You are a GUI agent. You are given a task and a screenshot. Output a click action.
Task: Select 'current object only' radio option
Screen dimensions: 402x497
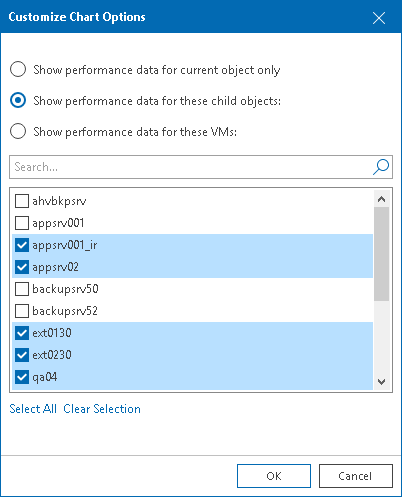[18, 69]
